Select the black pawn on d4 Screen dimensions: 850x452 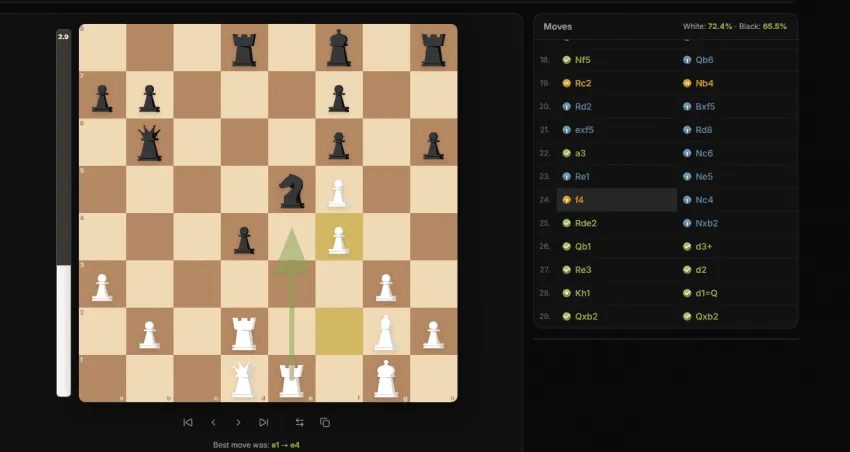pos(244,240)
